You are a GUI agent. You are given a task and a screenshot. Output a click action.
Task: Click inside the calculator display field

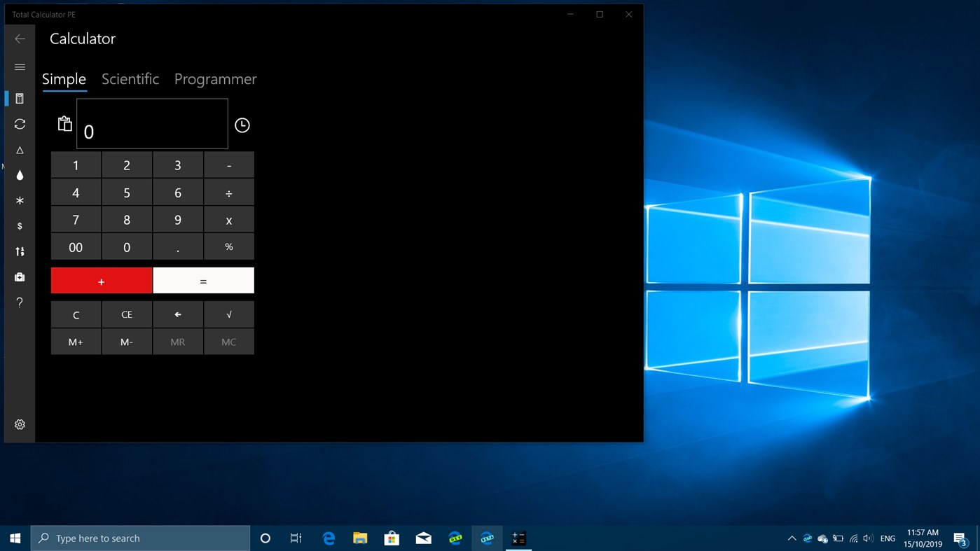pyautogui.click(x=152, y=124)
